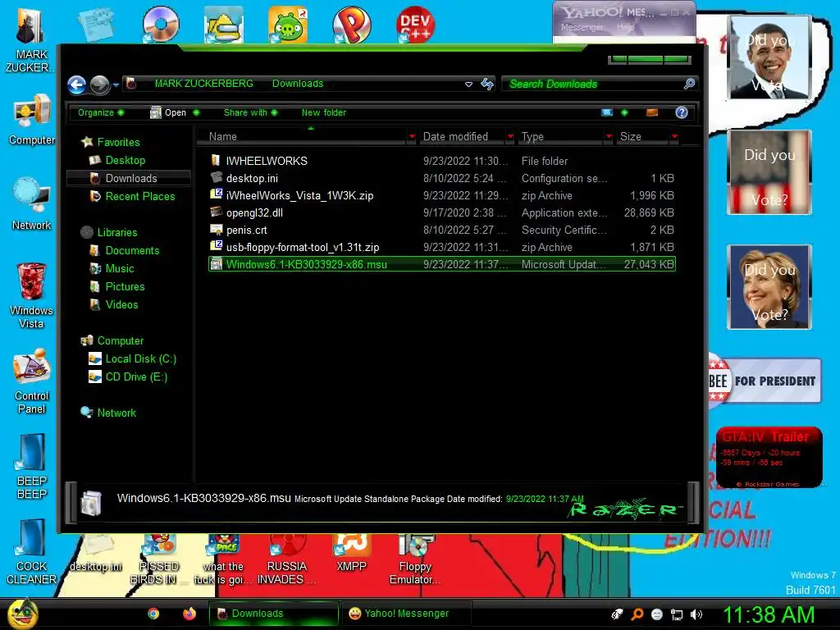Open the Name column filter arrow
Viewport: 840px width, 630px height.
click(x=412, y=137)
